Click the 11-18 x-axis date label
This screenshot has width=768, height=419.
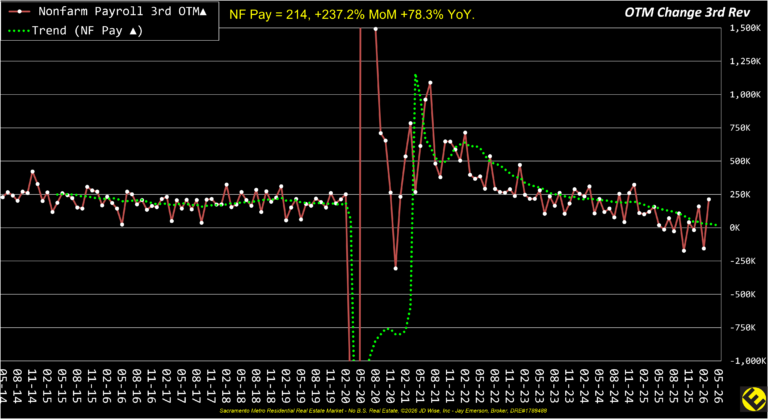[x=270, y=386]
